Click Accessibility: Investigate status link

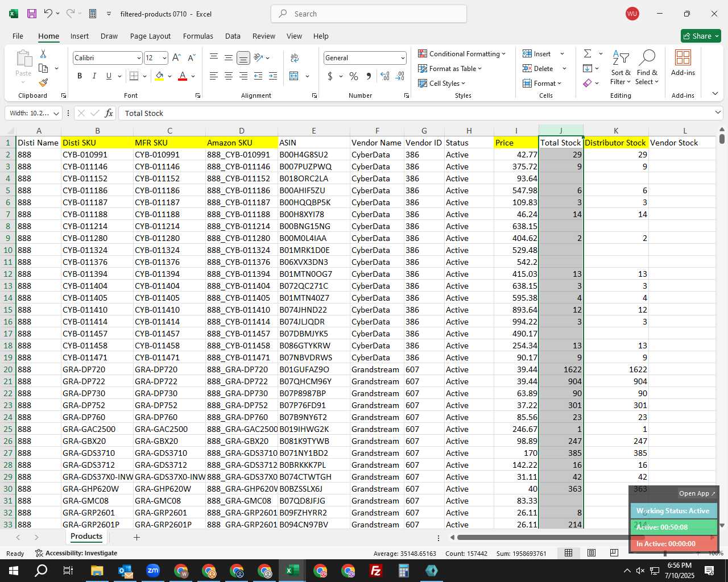(x=76, y=553)
